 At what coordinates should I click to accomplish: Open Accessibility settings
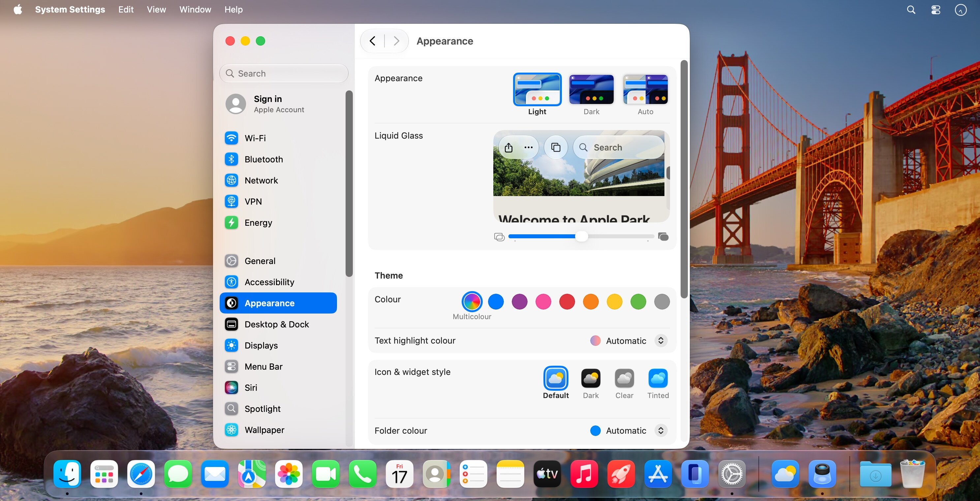pos(278,282)
